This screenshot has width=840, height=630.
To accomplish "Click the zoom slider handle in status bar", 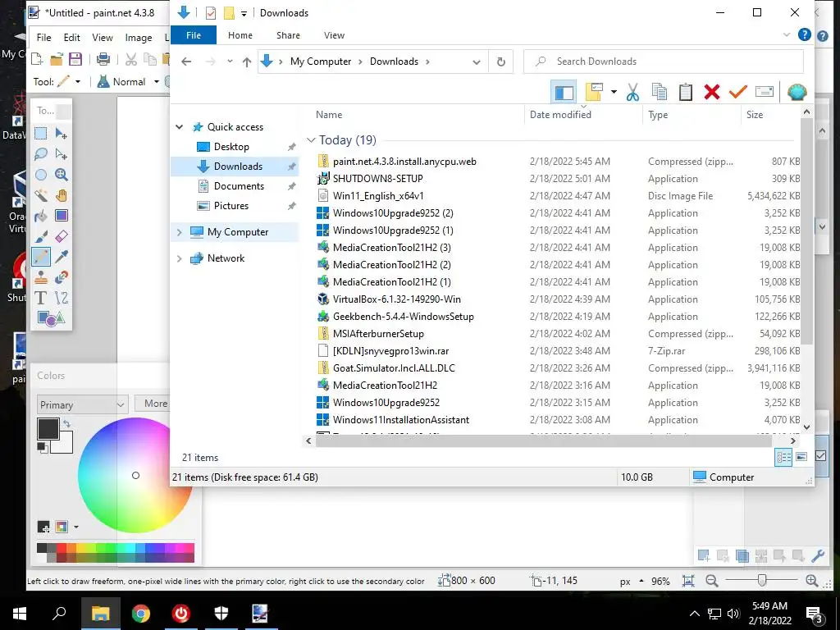I will tap(762, 581).
